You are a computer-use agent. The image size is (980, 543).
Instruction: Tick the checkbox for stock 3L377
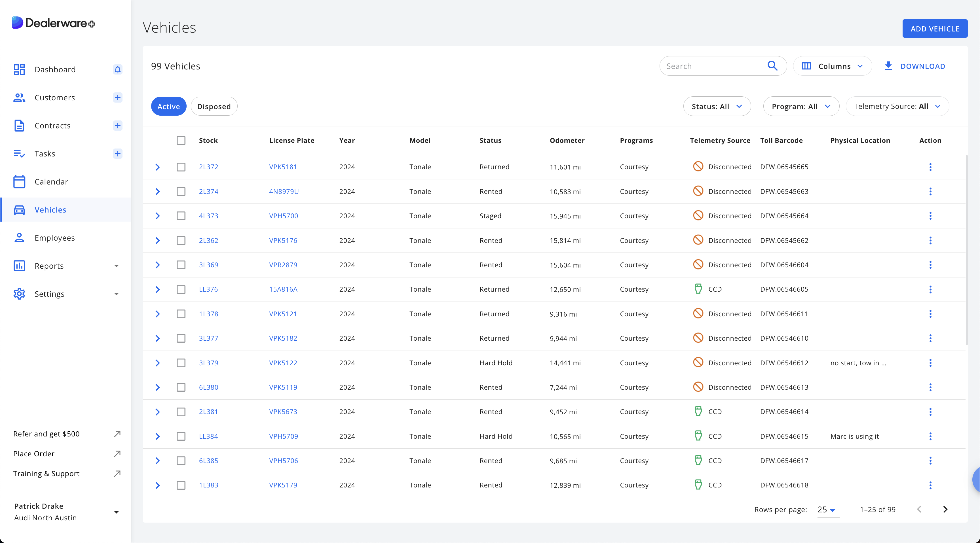click(181, 338)
